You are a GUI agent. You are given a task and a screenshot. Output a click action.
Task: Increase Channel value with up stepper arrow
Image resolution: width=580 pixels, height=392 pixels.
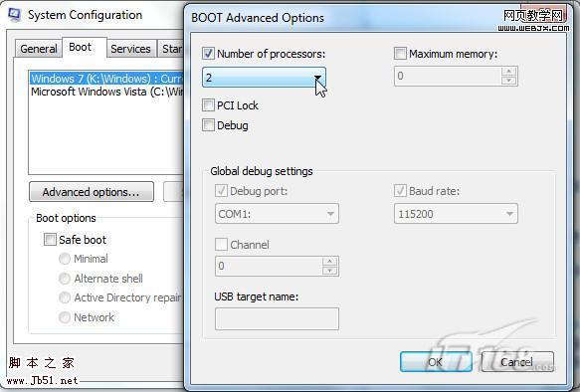[329, 262]
